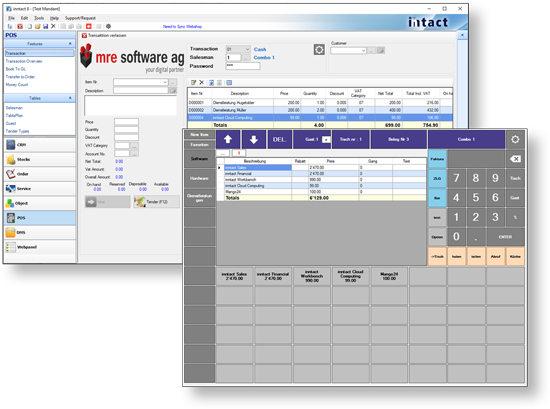
Task: Click the intact Workbench product tile
Action: click(x=311, y=276)
